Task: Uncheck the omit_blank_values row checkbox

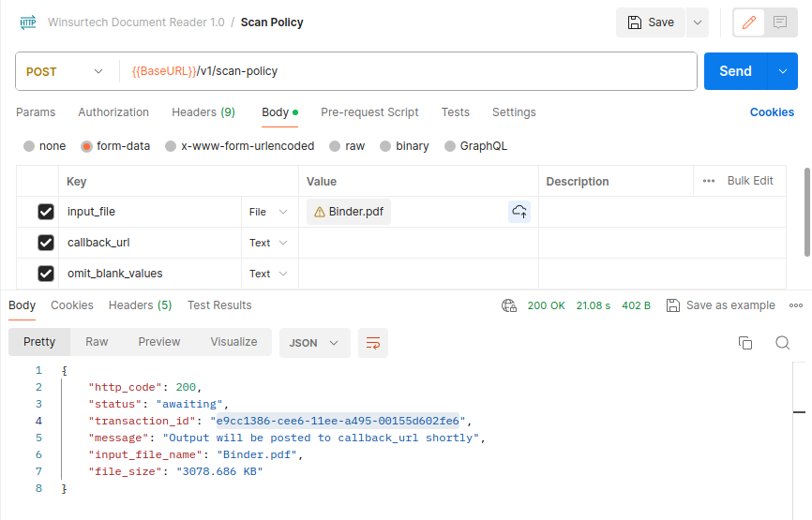Action: tap(46, 274)
